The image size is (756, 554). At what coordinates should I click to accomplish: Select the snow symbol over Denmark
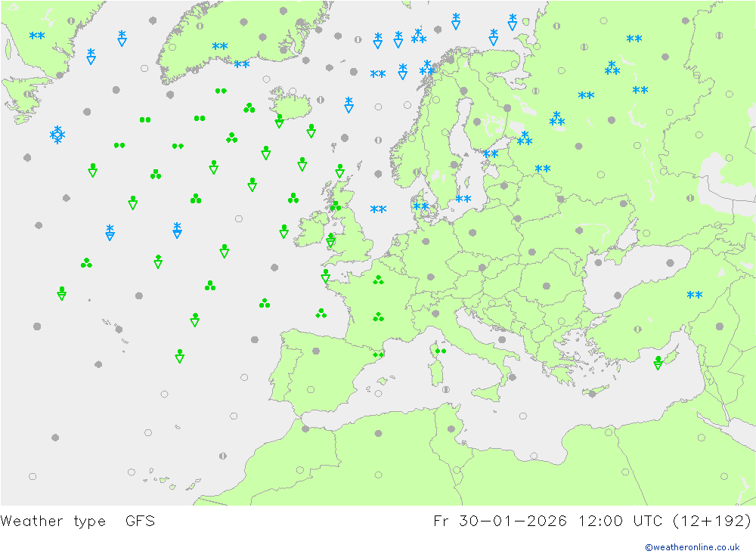[421, 206]
